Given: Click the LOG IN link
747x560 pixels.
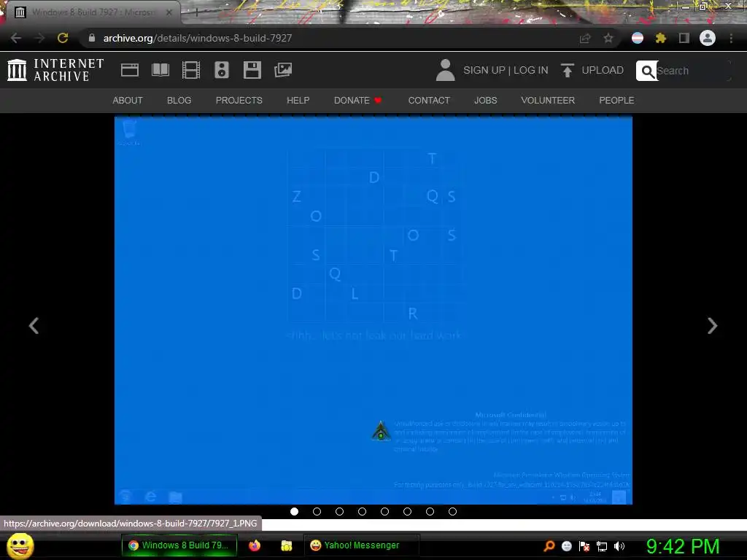Looking at the screenshot, I should tap(531, 70).
